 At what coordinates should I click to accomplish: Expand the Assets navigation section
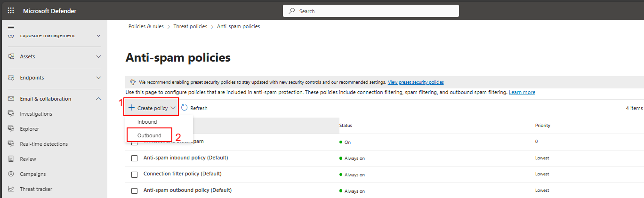98,56
